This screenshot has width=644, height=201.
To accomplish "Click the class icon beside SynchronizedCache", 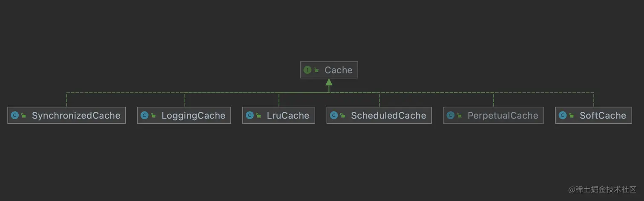I will point(14,116).
